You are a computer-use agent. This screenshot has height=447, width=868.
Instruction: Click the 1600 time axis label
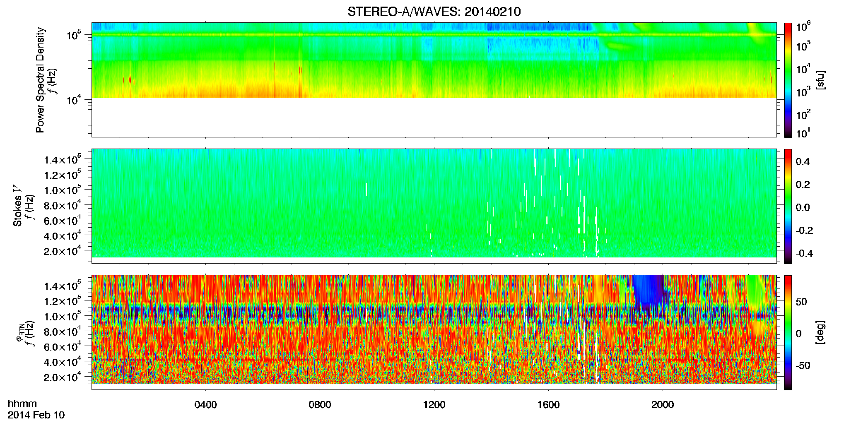548,405
